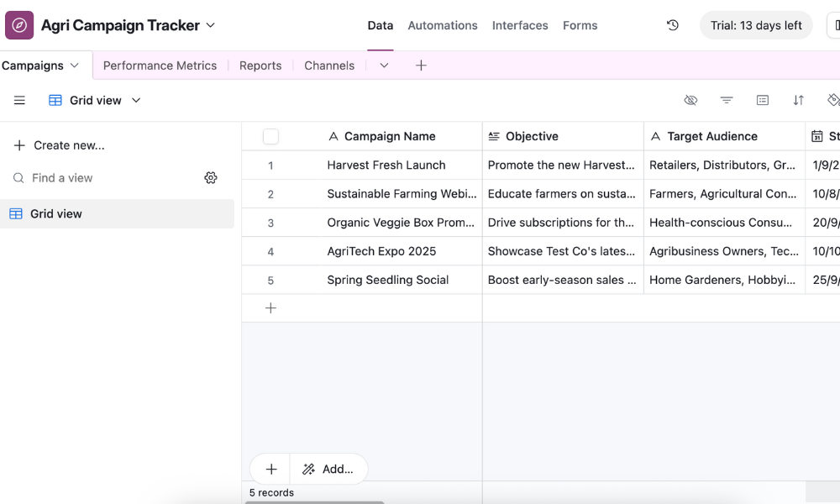Click the view settings gear icon

pos(211,178)
